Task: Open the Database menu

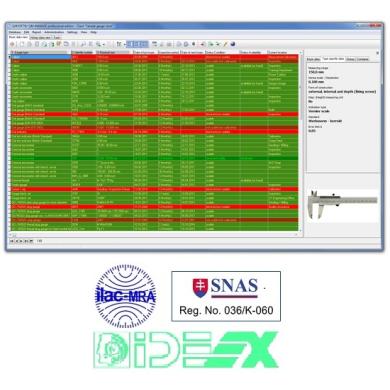Action: click(x=15, y=32)
